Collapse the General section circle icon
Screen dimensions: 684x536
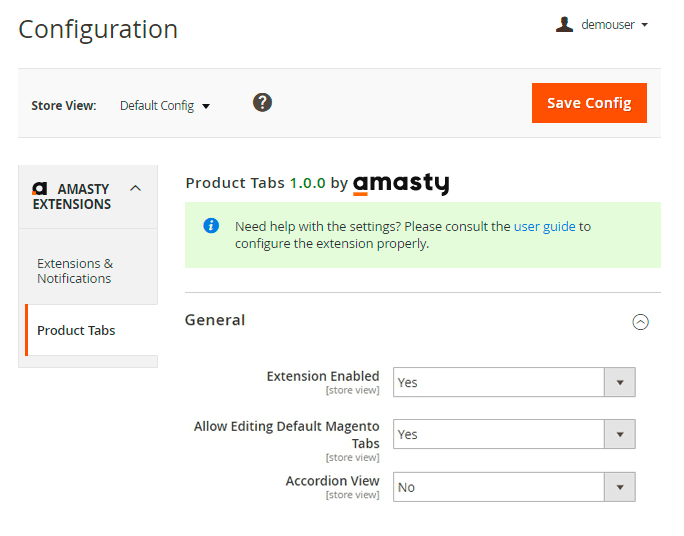point(641,322)
